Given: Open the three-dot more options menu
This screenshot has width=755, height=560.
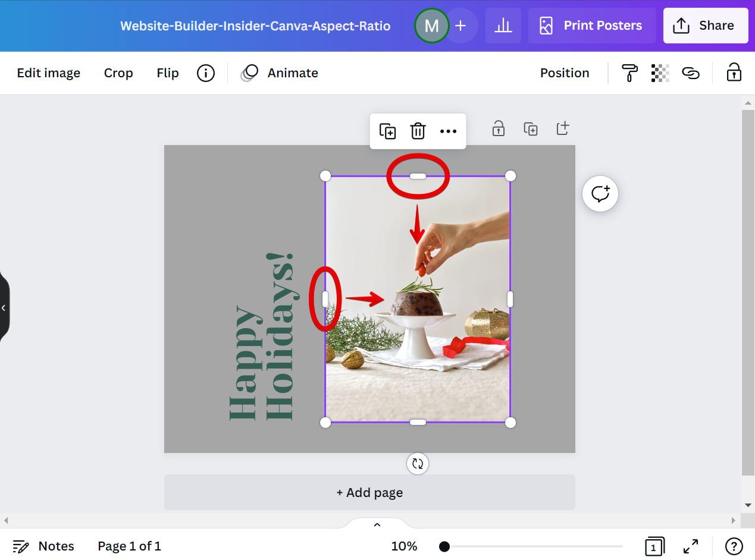Looking at the screenshot, I should pos(448,131).
